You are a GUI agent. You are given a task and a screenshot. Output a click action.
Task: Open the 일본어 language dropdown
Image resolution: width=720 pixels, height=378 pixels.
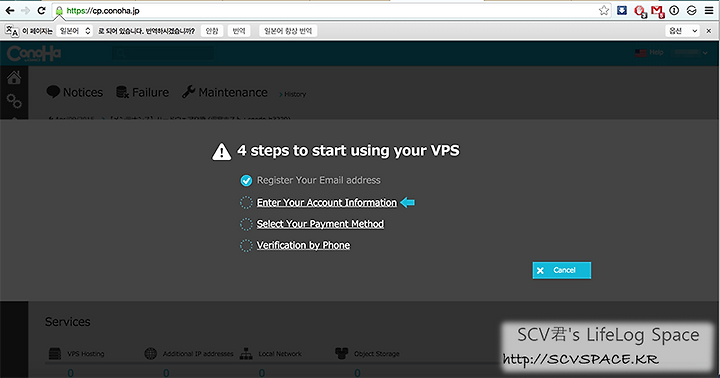pyautogui.click(x=75, y=31)
